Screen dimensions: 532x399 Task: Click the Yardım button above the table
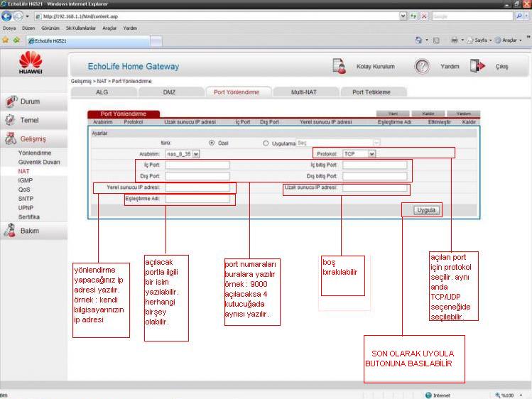click(x=464, y=114)
